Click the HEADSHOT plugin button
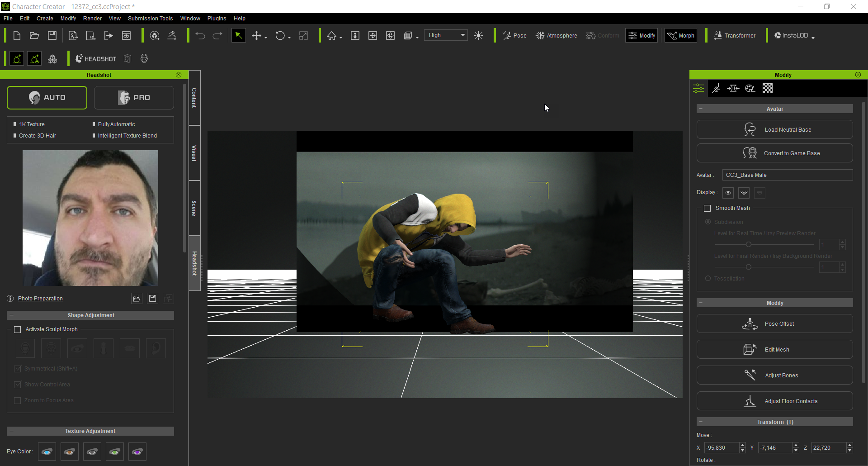The width and height of the screenshot is (868, 466). click(96, 59)
